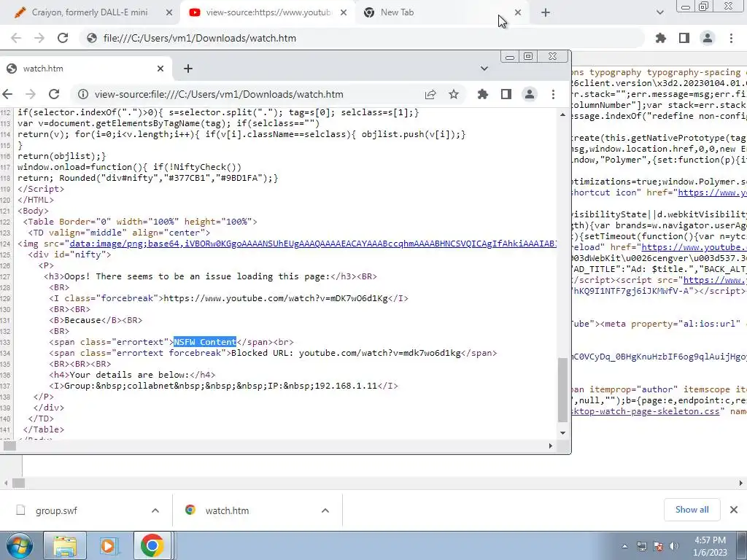Screen dimensions: 747x560
Task: Close the downloads bar
Action: 734,510
